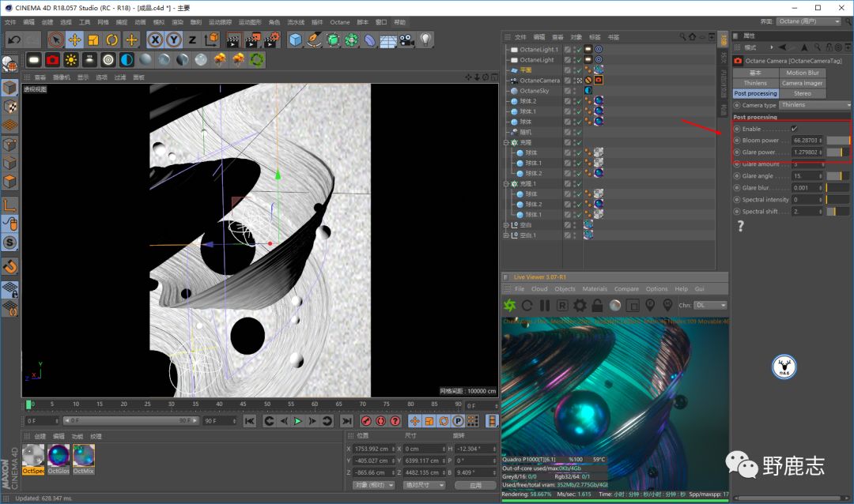Open Live Viewer settings gear

point(580,305)
